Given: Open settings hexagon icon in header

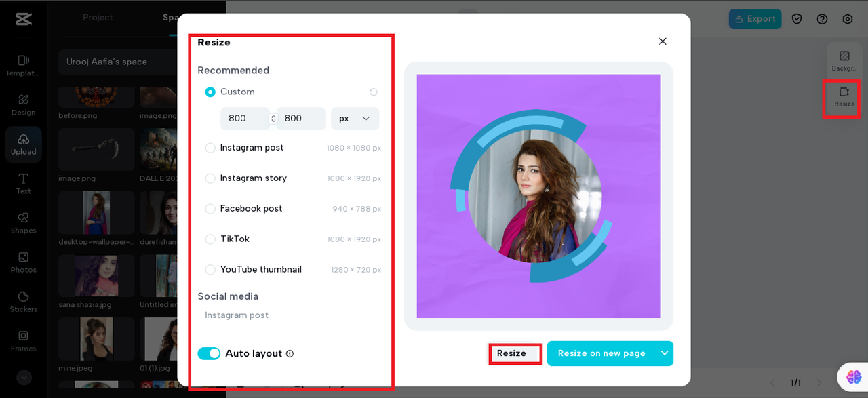Looking at the screenshot, I should (848, 19).
